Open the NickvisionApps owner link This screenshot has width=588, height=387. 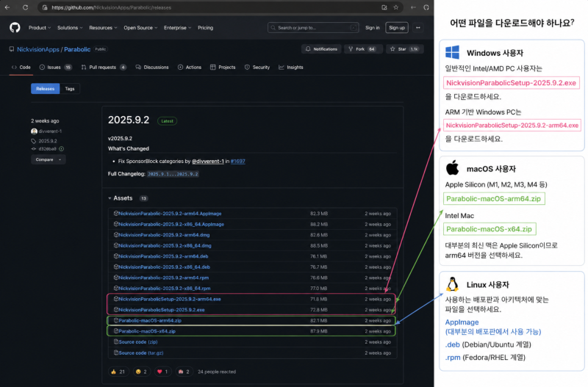38,49
